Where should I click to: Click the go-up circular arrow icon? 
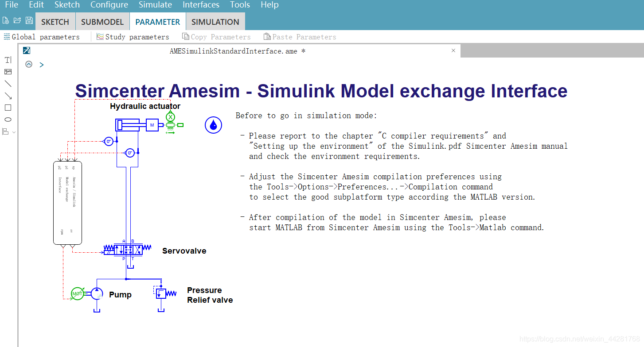click(x=29, y=64)
